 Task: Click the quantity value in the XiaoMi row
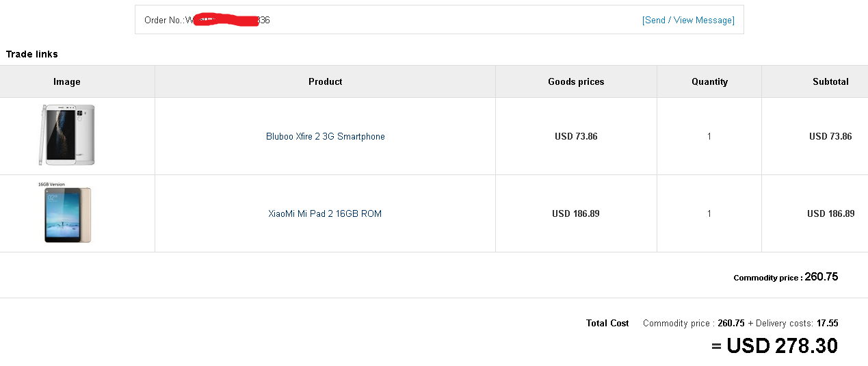click(709, 214)
